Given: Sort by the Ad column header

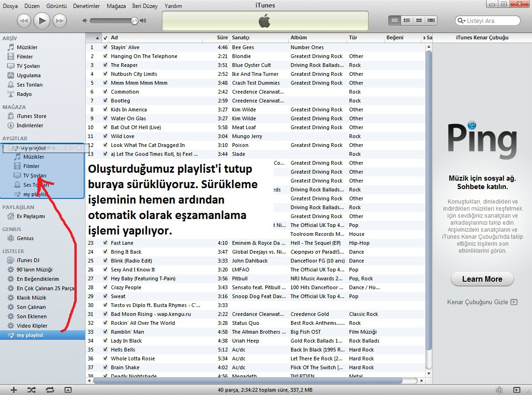Looking at the screenshot, I should pos(156,37).
